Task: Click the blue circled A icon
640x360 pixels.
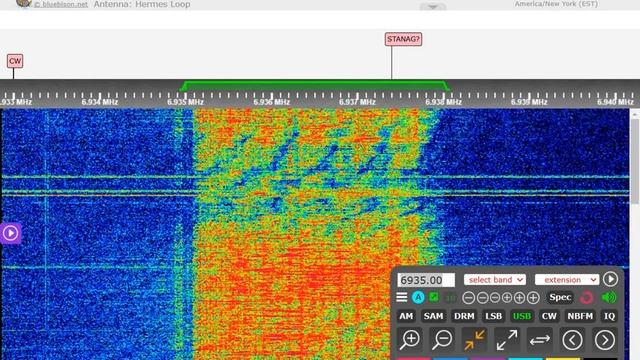Action: (418, 298)
